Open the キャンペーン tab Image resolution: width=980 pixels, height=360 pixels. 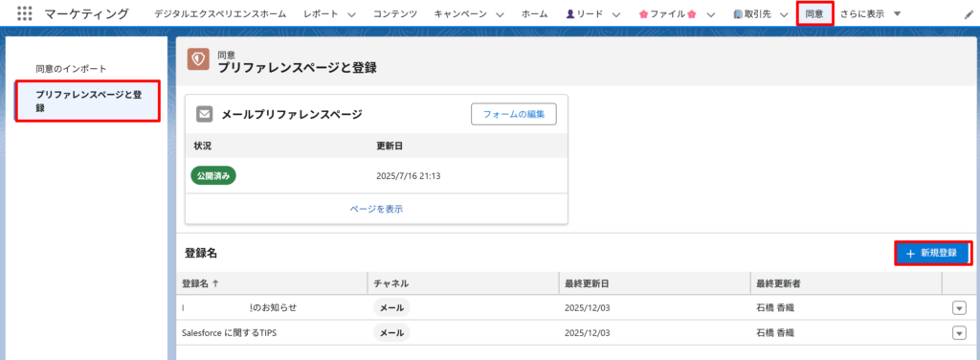460,13
